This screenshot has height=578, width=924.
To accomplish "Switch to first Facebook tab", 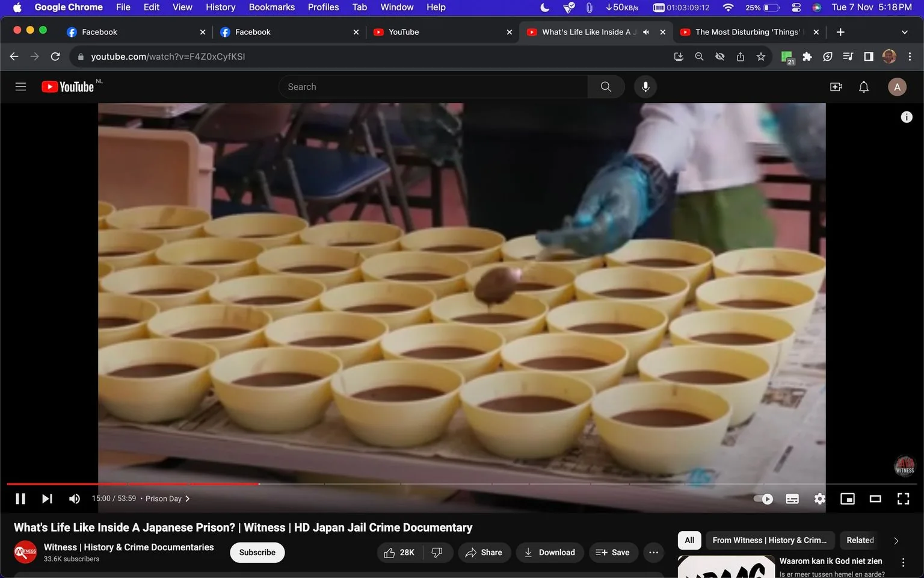I will [x=135, y=32].
